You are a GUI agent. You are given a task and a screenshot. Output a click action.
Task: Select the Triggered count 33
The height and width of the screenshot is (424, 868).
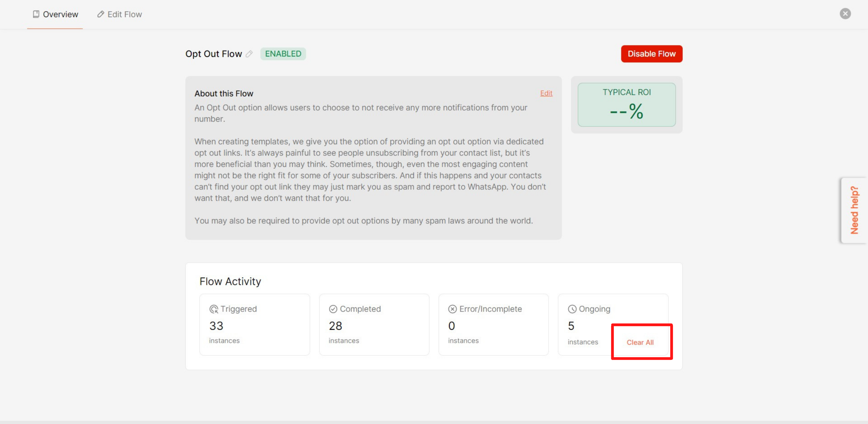click(x=216, y=326)
